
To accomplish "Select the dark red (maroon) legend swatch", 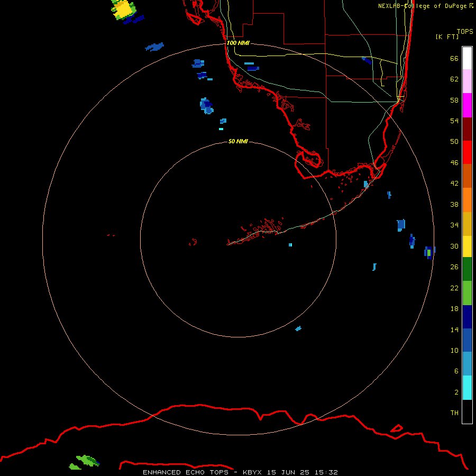I will coord(467,129).
